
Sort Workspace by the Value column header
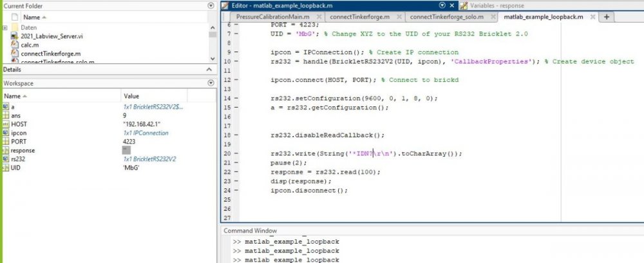tap(131, 95)
